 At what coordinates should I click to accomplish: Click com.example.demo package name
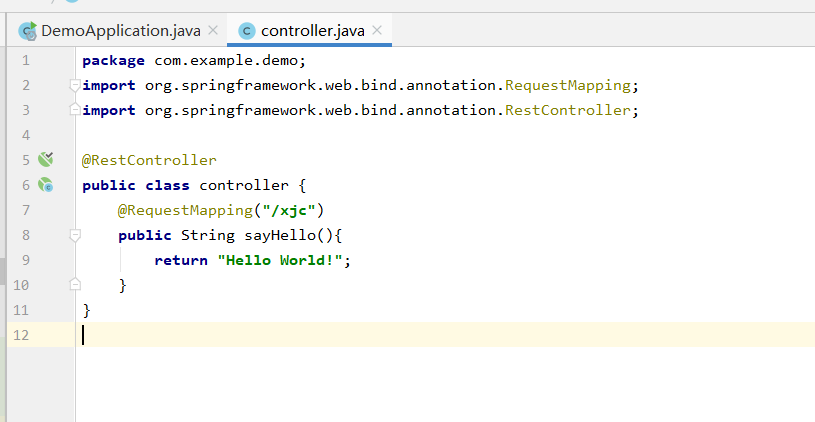coord(226,61)
